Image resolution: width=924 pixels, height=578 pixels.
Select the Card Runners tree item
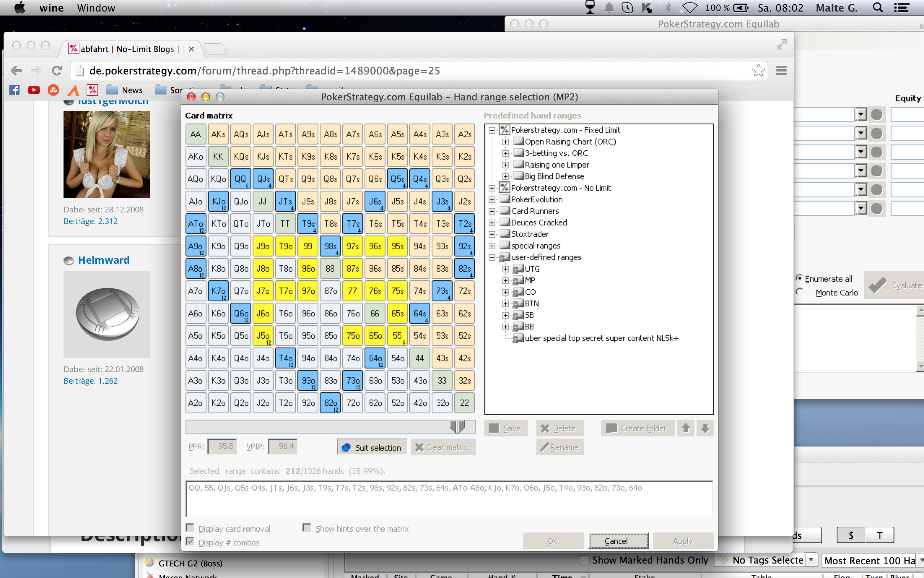click(535, 211)
